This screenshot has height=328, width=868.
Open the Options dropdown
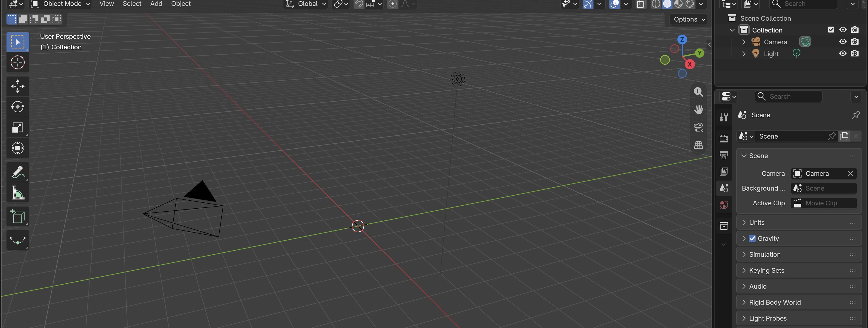click(689, 19)
